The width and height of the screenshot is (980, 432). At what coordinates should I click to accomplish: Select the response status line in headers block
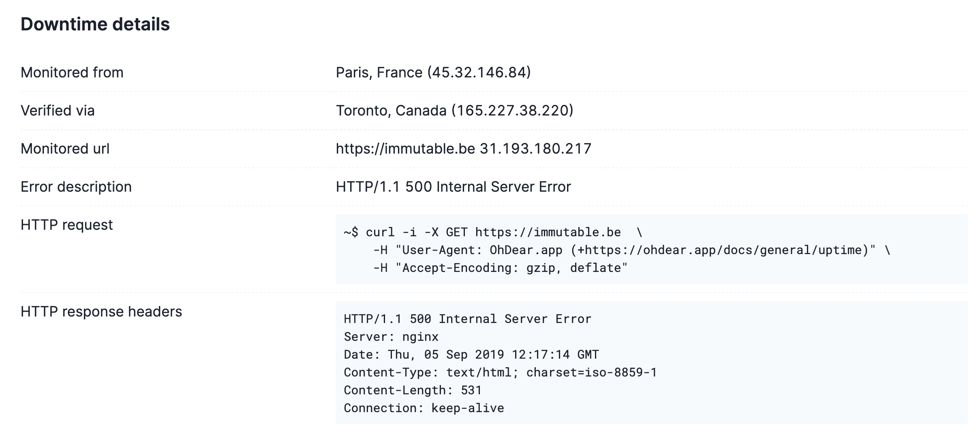468,319
